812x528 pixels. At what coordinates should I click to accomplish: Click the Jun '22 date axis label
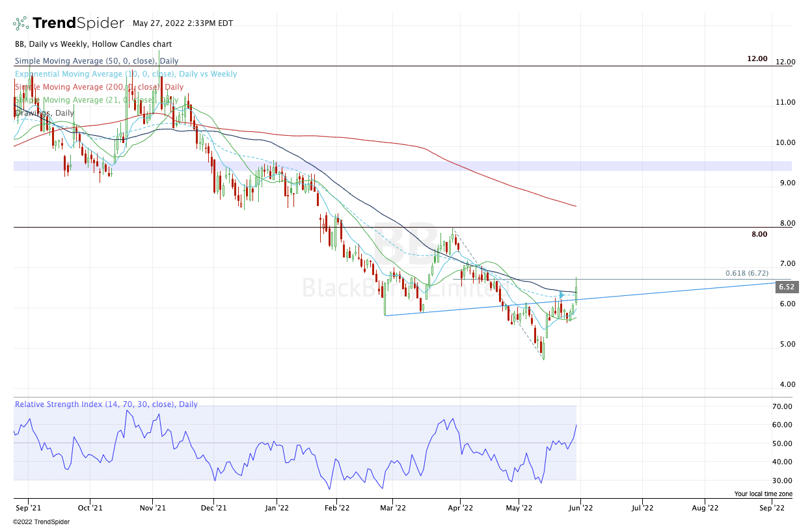(580, 506)
